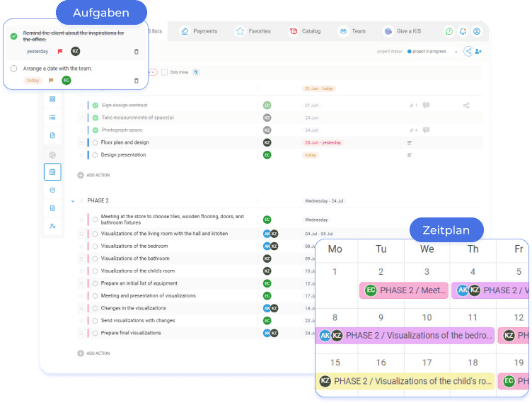
Task: Click ADD ACTION below Design presentation
Action: pos(94,176)
